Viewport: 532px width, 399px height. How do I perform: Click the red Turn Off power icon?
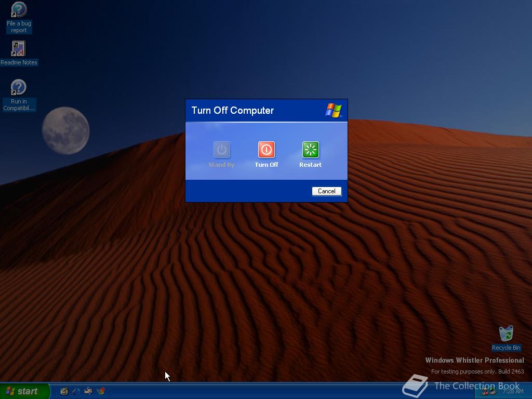click(x=267, y=150)
